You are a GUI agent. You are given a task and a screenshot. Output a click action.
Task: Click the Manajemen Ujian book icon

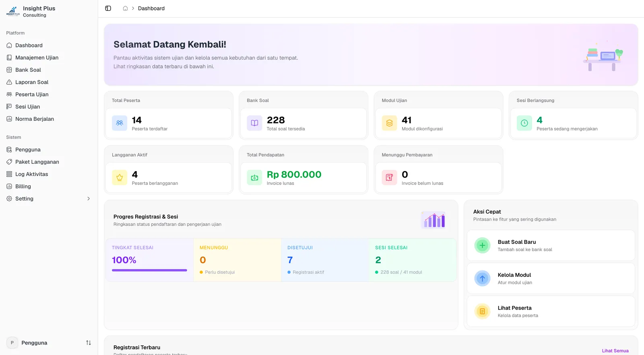[9, 58]
